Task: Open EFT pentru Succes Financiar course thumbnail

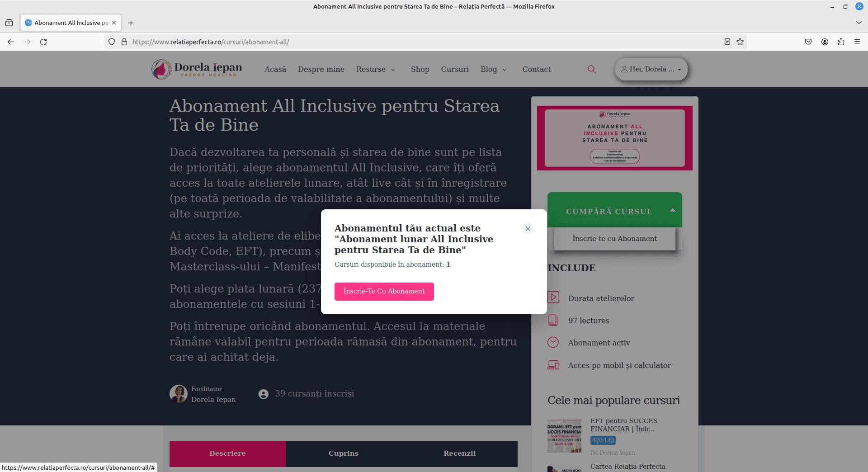Action: [564, 435]
